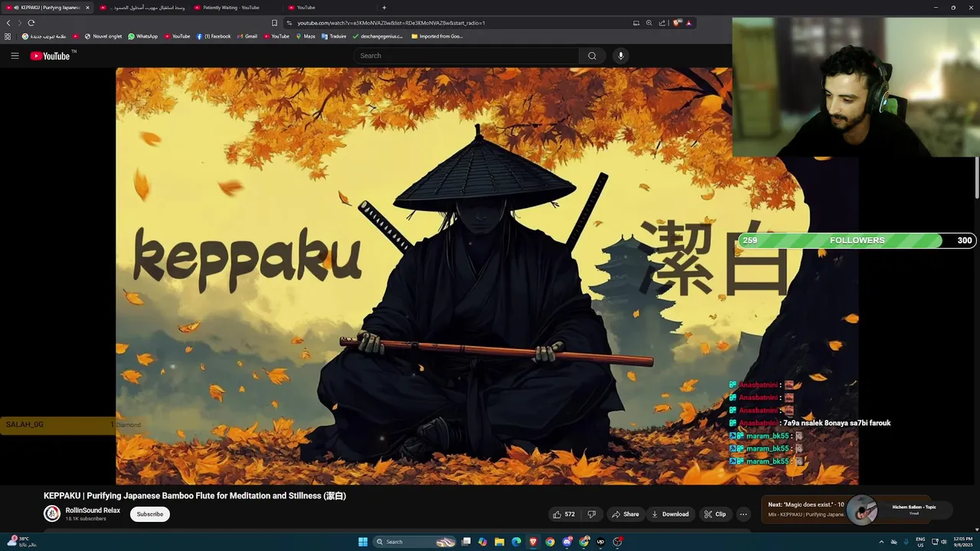Go forward in browser history
This screenshot has width=980, height=551.
[20, 23]
